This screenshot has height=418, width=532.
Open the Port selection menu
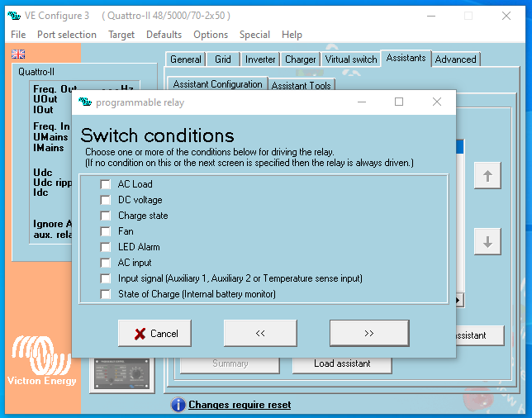pos(67,35)
